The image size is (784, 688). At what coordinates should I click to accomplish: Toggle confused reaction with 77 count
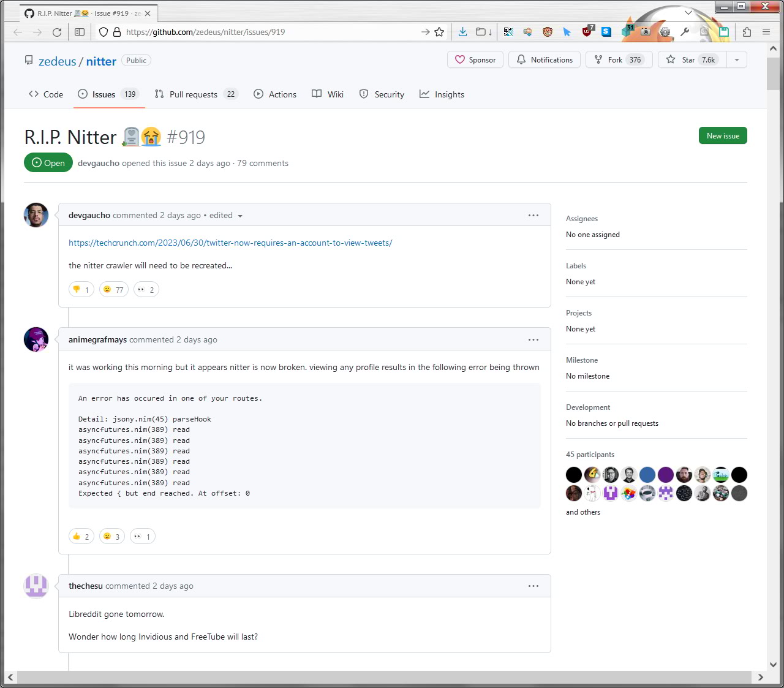pyautogui.click(x=114, y=289)
